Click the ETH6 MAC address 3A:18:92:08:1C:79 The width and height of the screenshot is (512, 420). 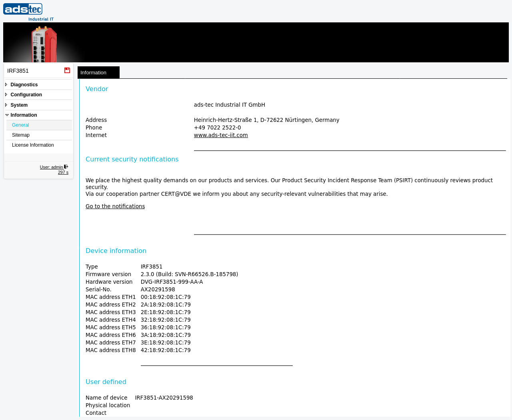[166, 335]
